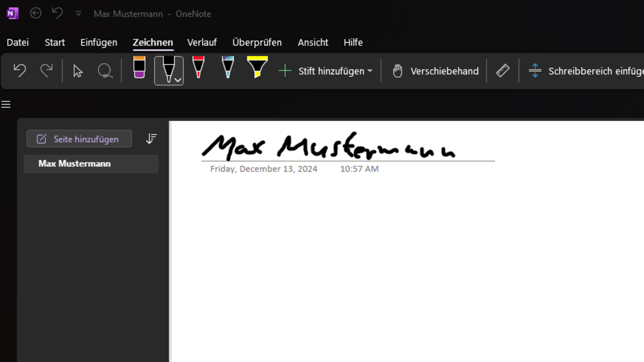644x362 pixels.
Task: Open the Datei menu
Action: click(x=18, y=42)
